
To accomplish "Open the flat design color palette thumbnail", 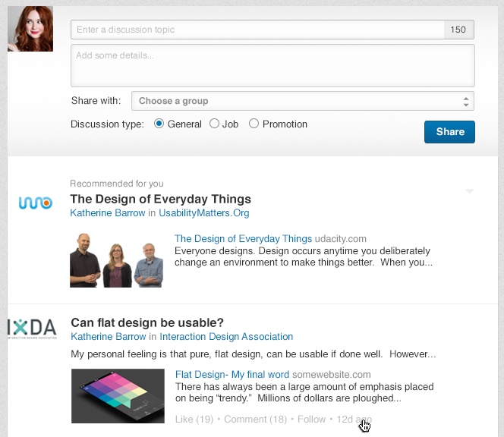I will pos(118,395).
